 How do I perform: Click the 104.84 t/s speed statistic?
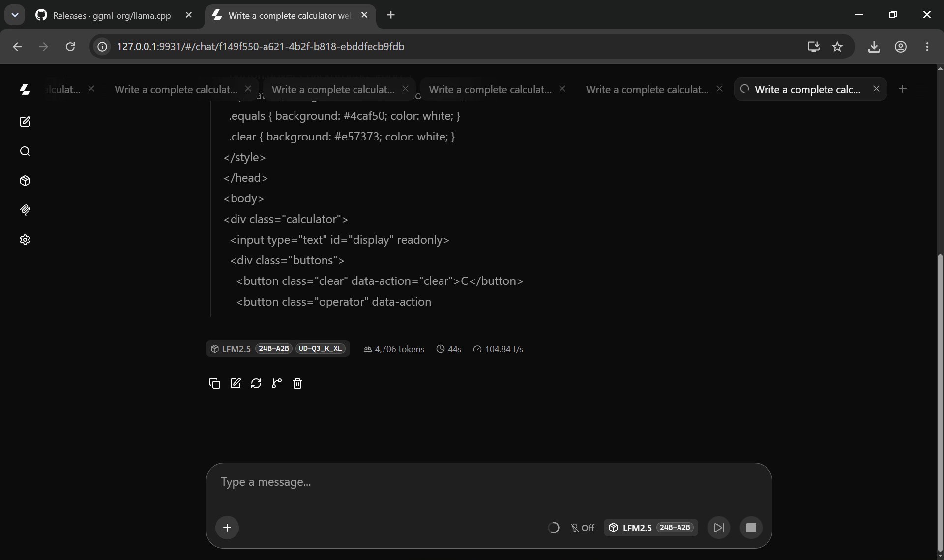coord(498,349)
